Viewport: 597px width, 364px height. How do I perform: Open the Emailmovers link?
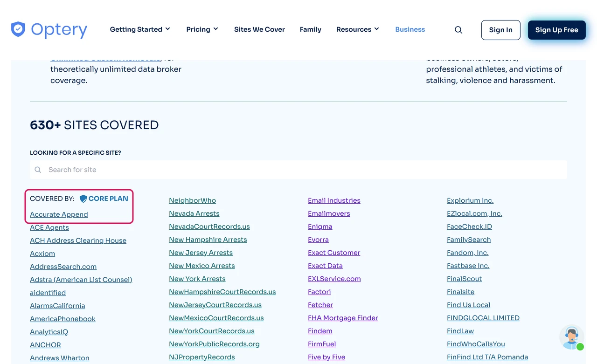pos(329,213)
